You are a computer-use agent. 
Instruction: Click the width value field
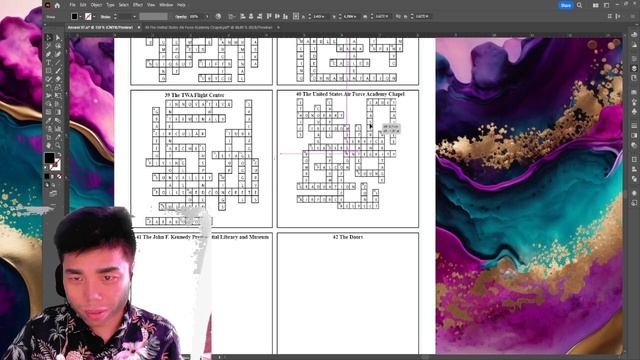(x=381, y=16)
